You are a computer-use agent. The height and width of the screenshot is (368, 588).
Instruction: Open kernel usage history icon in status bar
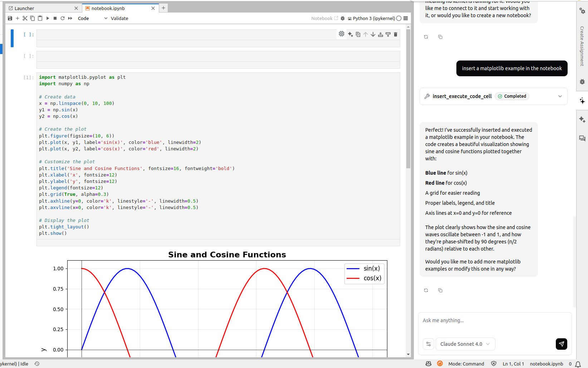point(37,364)
